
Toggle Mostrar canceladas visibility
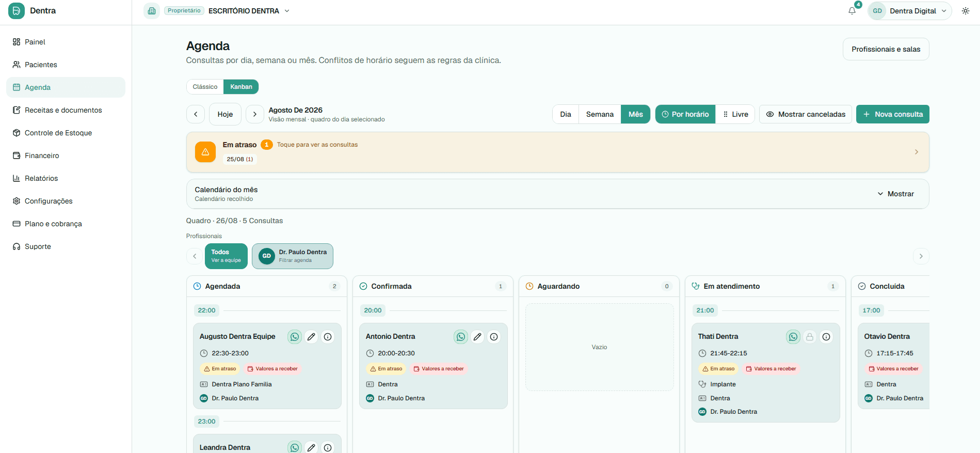[806, 114]
